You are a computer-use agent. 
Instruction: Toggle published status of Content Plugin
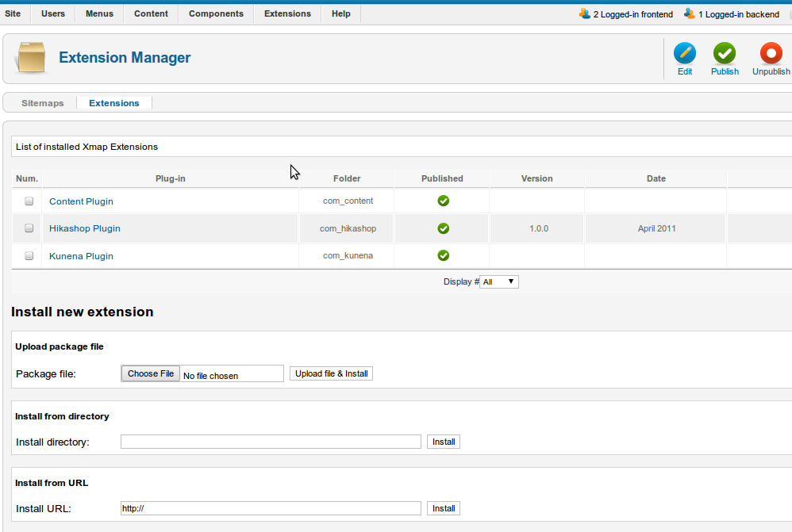444,201
